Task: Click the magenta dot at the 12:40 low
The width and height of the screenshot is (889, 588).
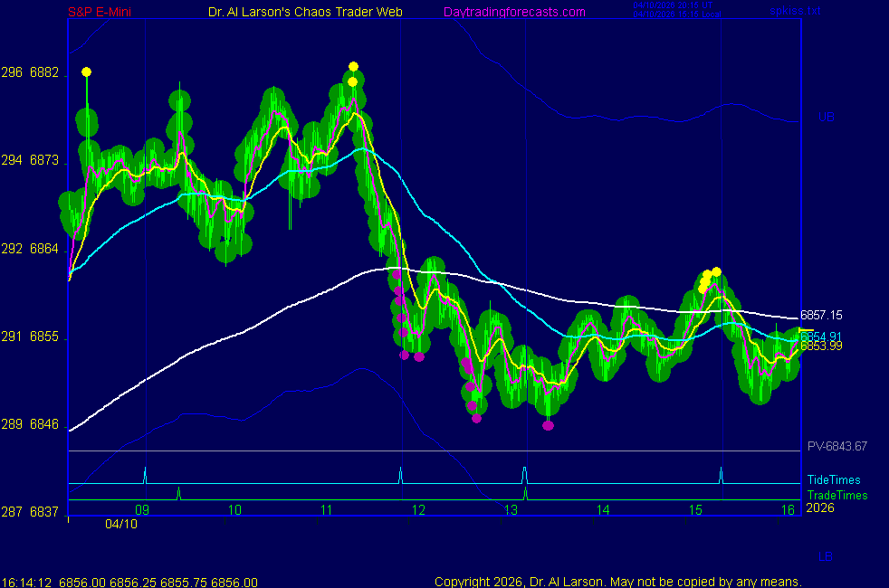Action: [x=476, y=418]
